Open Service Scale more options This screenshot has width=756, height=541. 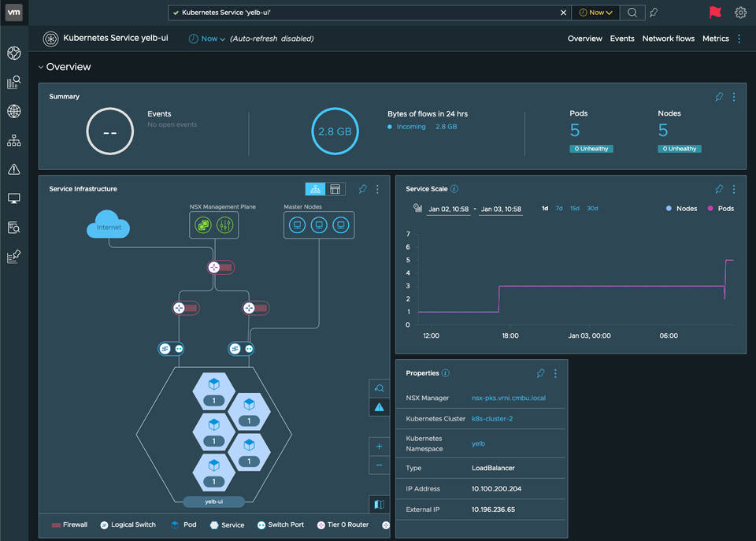point(734,189)
